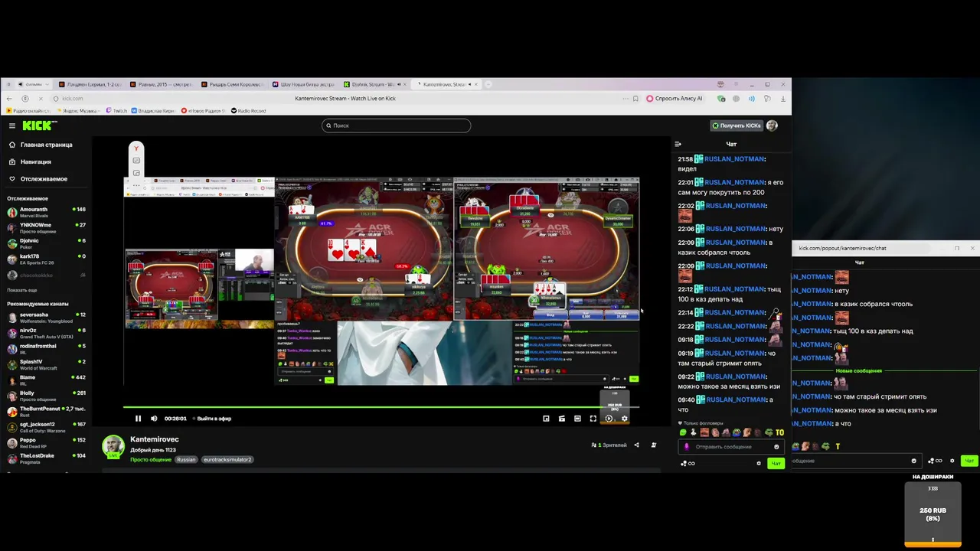Viewport: 980px width, 551px height.
Task: Open the user profile avatar in the header
Action: click(x=772, y=126)
